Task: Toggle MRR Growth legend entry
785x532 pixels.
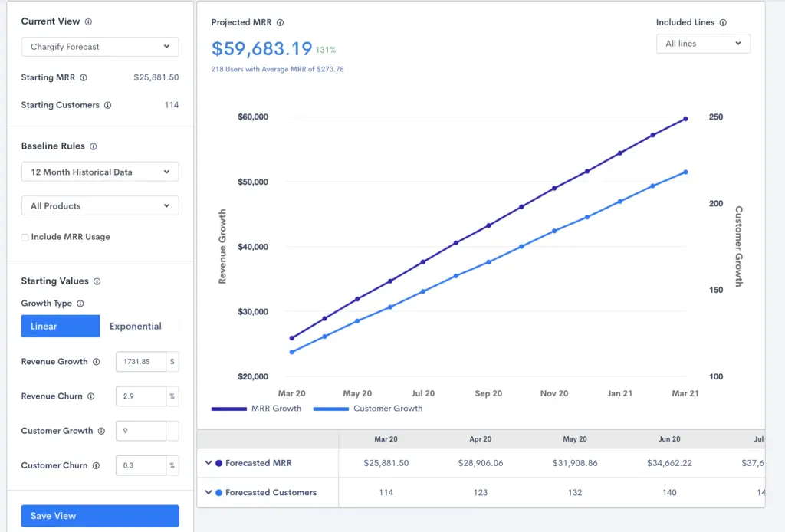Action: (x=256, y=409)
